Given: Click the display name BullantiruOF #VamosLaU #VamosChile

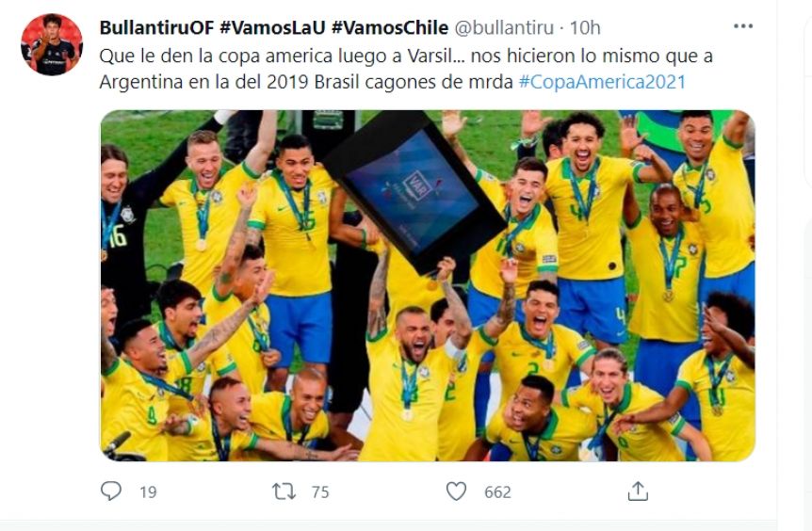Looking at the screenshot, I should [274, 27].
